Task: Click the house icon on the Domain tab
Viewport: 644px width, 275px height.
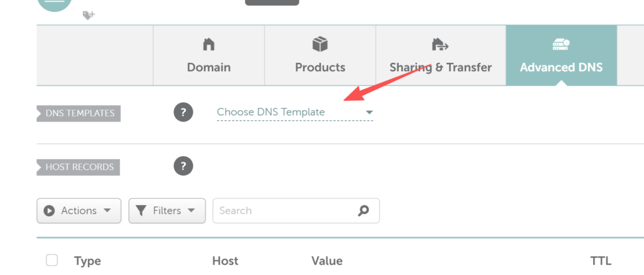Action: (209, 44)
